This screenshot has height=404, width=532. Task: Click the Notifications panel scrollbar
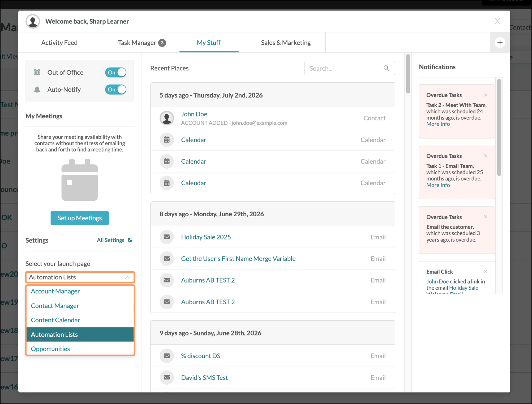coord(499,128)
